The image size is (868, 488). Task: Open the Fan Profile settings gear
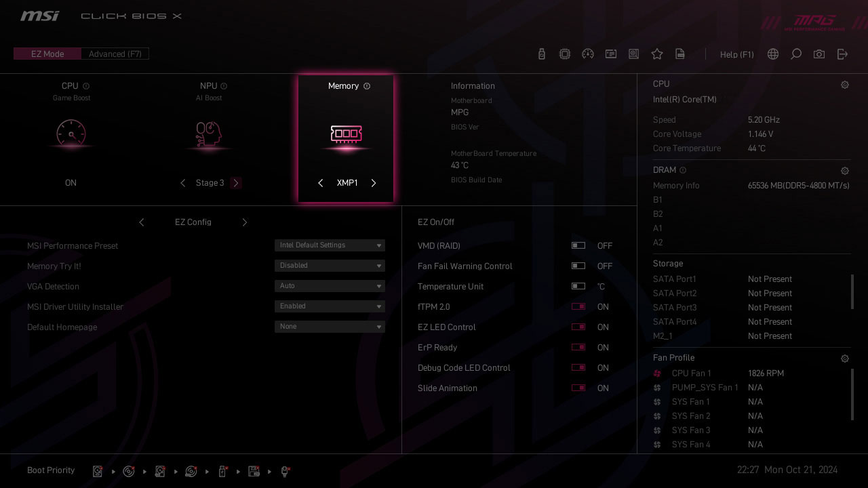844,359
